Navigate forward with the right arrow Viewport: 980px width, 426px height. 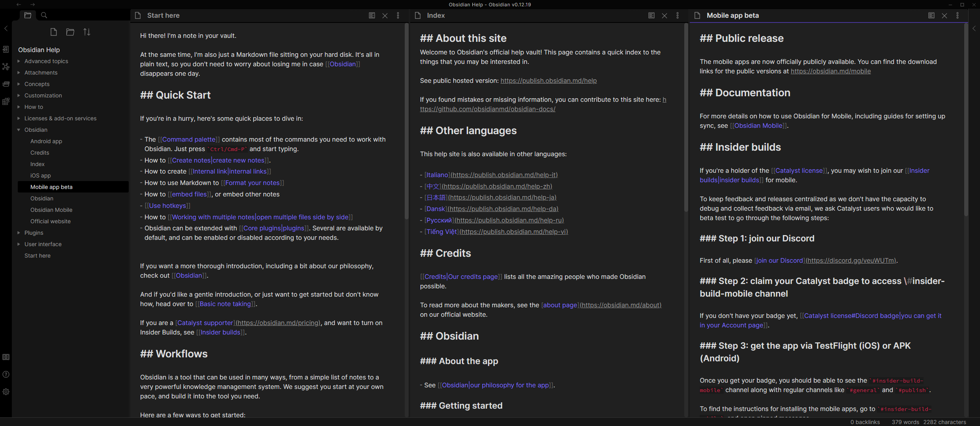(33, 4)
